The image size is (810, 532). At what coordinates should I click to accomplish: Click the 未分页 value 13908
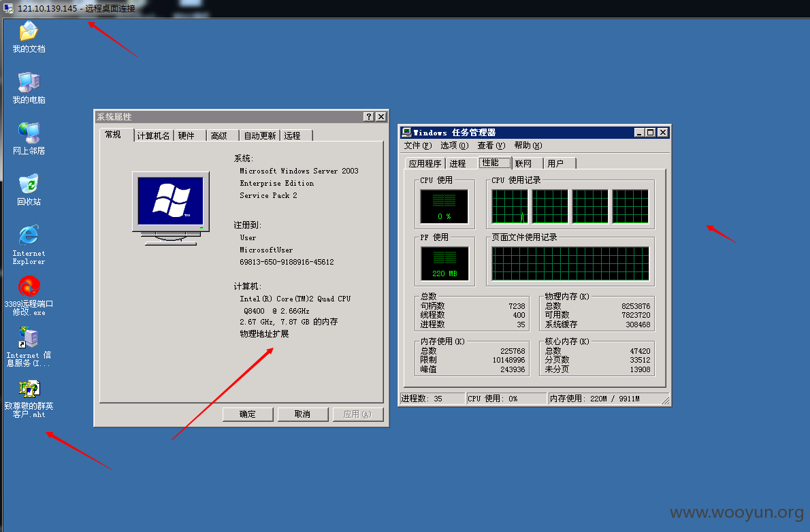click(x=640, y=370)
